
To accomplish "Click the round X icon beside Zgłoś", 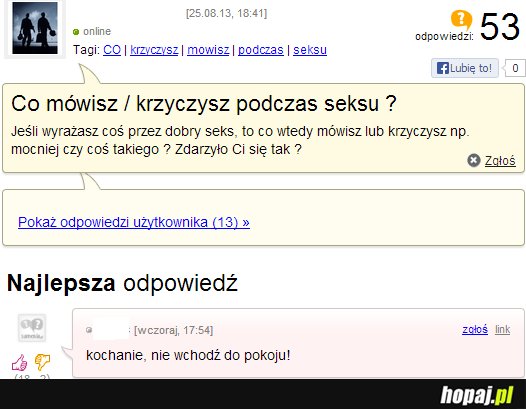I will 474,160.
